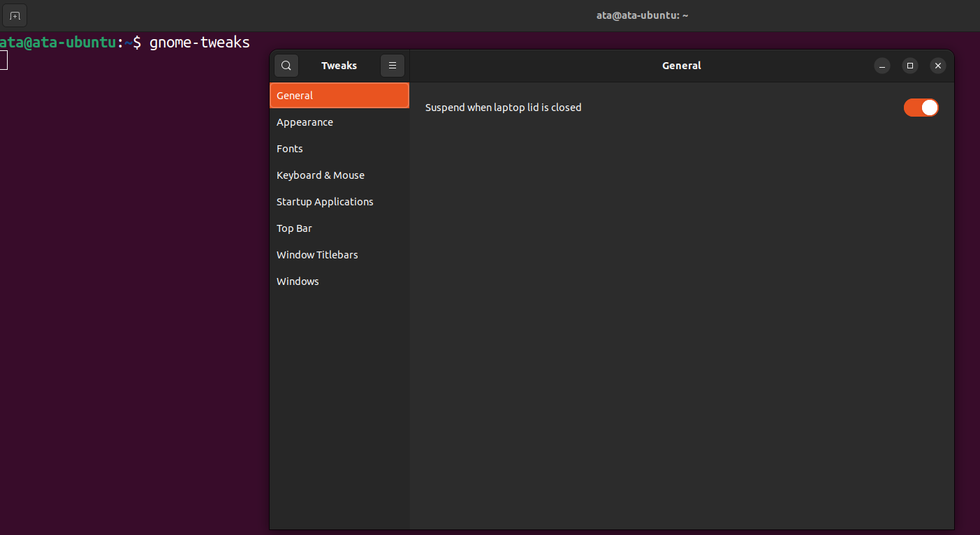
Task: Disable suspend when laptop lid is closed
Action: click(x=921, y=108)
